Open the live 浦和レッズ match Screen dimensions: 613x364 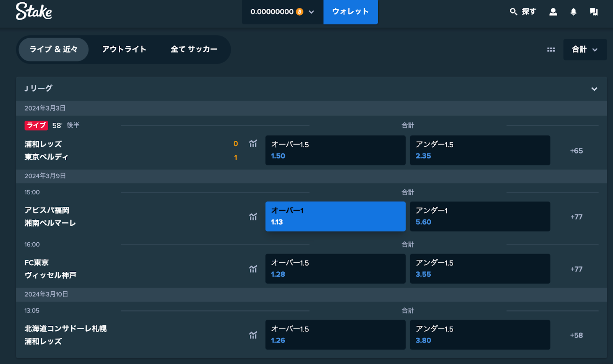pos(43,144)
